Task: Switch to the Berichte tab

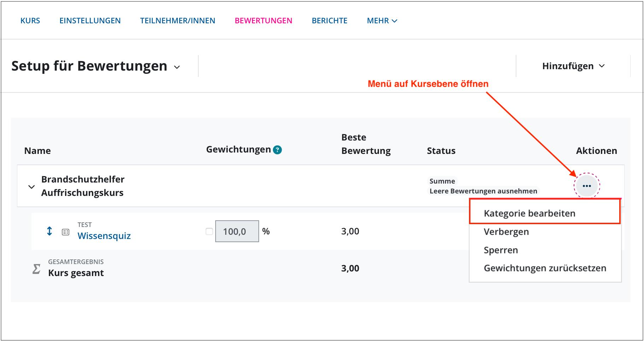Action: click(329, 20)
